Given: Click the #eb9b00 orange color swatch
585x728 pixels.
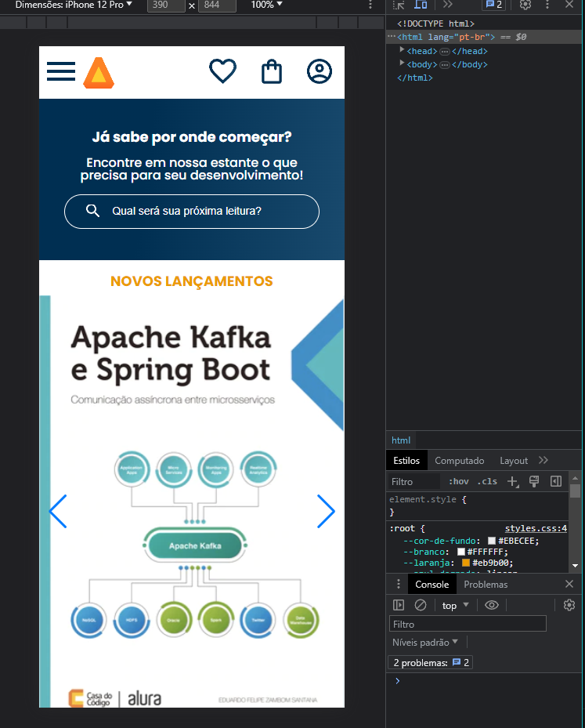Looking at the screenshot, I should (x=466, y=563).
